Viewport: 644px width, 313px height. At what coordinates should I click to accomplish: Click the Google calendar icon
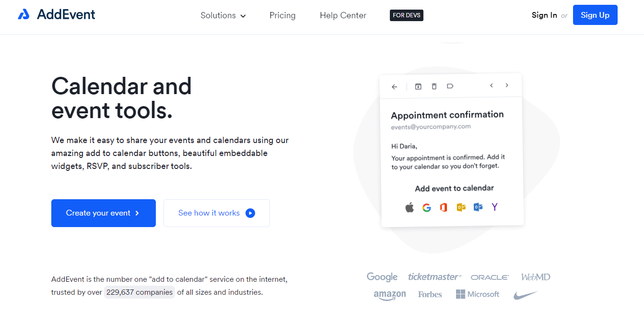tap(427, 208)
